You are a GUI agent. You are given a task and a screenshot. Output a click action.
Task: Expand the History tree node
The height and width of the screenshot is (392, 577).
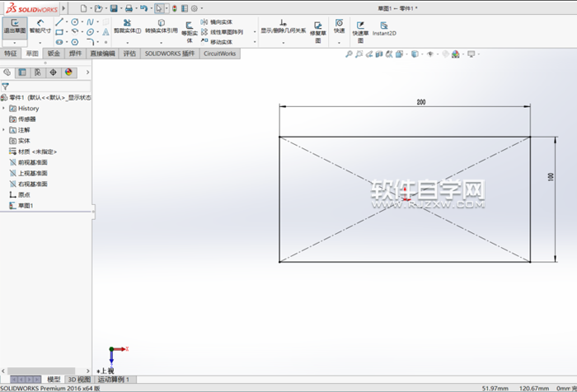pos(3,108)
